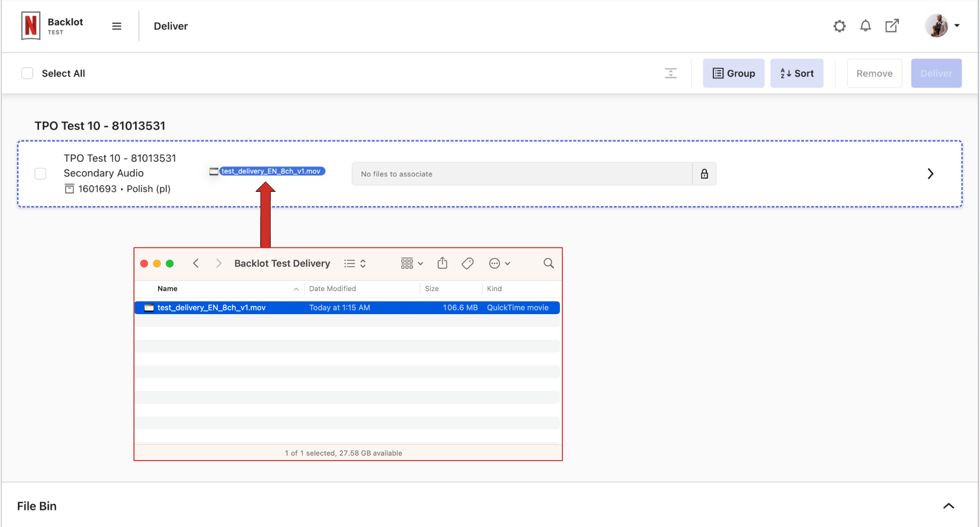Click the Today at 1:15 AM cell
980x527 pixels.
(340, 307)
